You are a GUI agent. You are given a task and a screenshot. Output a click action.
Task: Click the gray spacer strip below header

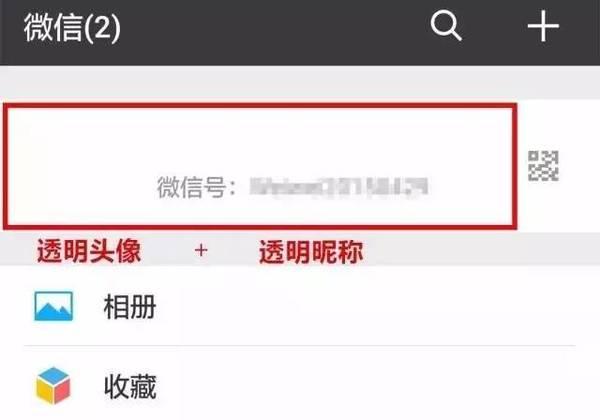point(300,83)
